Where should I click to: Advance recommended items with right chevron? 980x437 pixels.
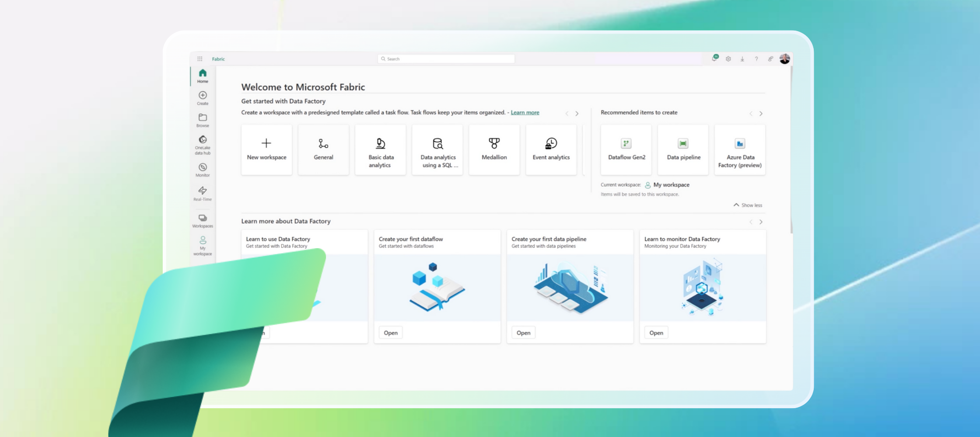761,114
